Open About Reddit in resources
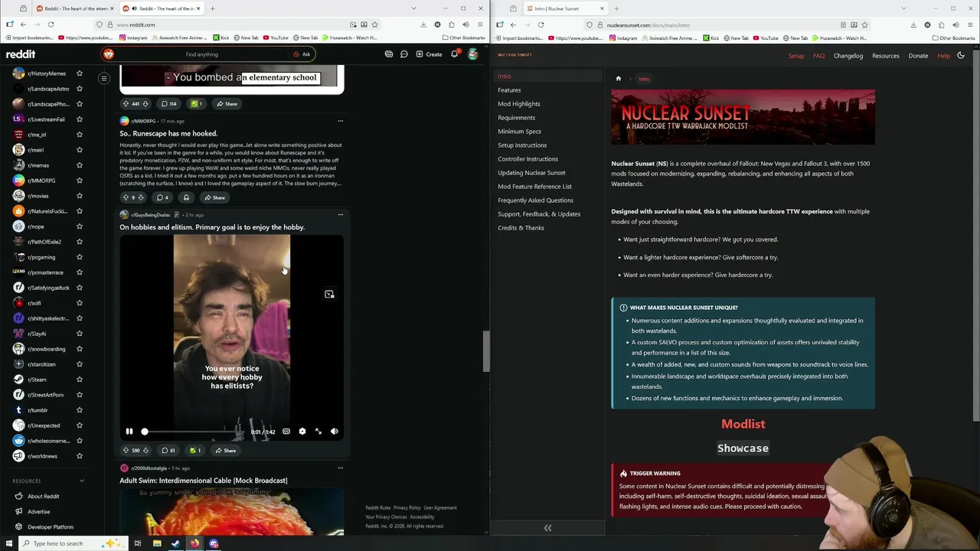The width and height of the screenshot is (980, 551). coord(43,496)
